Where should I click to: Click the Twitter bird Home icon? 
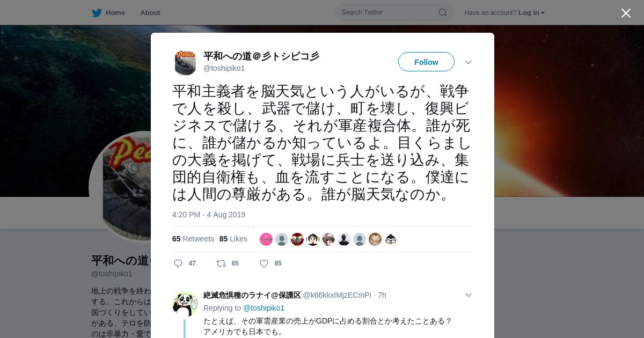97,12
